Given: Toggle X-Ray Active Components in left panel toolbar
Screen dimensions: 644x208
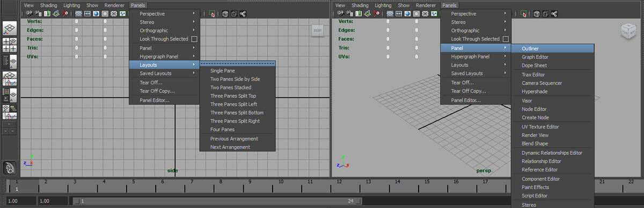Looking at the screenshot, I should click(234, 13).
